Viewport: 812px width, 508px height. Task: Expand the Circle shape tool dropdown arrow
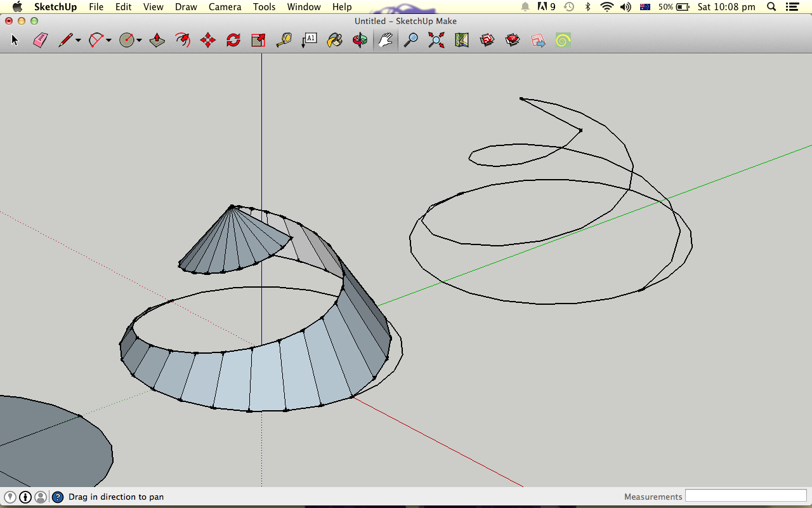[139, 41]
